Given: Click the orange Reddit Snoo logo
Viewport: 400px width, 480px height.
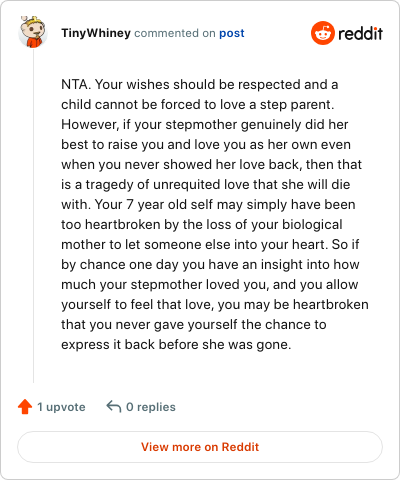Looking at the screenshot, I should pyautogui.click(x=322, y=33).
